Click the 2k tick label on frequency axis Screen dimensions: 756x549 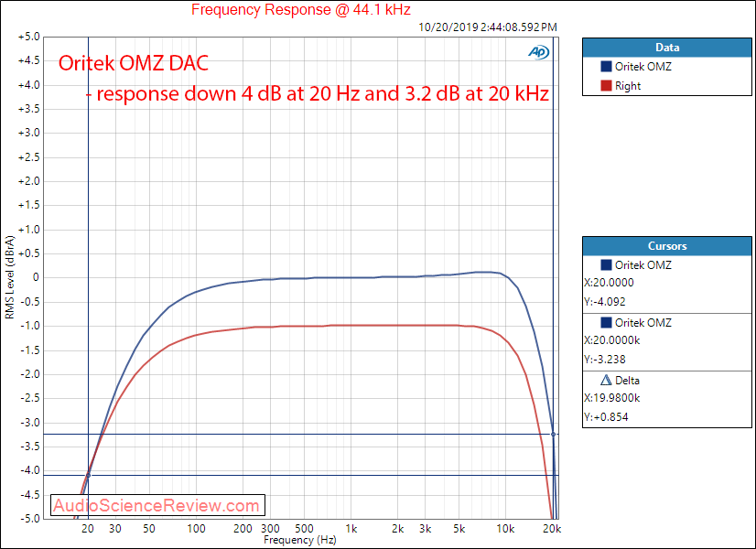pyautogui.click(x=398, y=529)
